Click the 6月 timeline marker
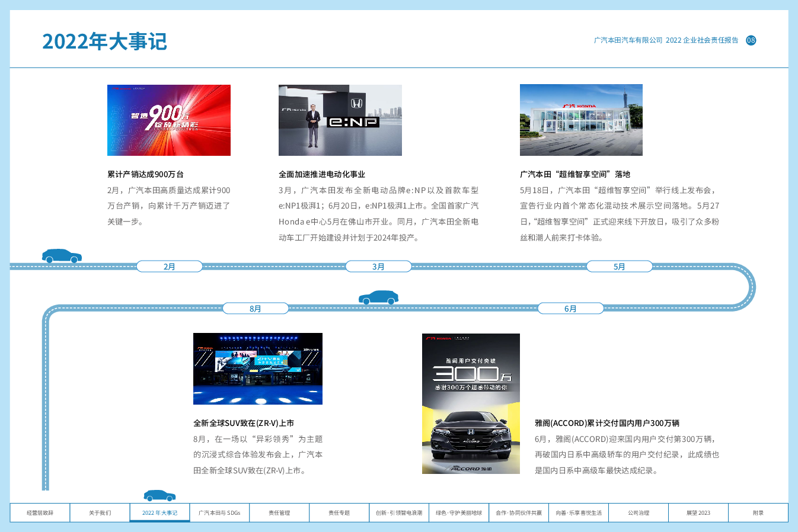 coord(570,309)
